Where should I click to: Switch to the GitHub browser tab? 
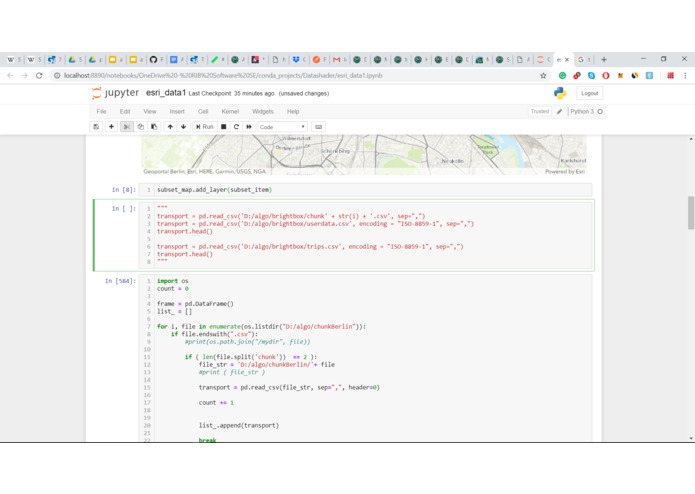[x=153, y=59]
